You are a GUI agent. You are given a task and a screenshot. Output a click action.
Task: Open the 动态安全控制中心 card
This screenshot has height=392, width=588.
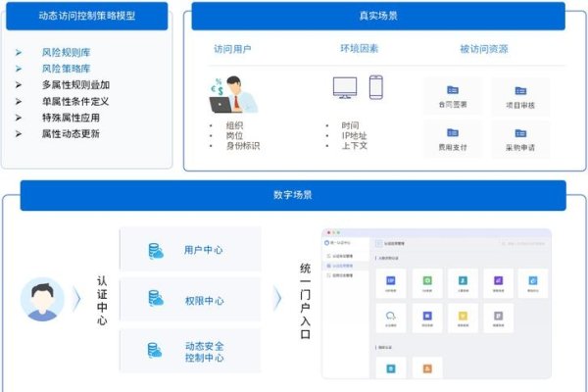[x=190, y=351]
